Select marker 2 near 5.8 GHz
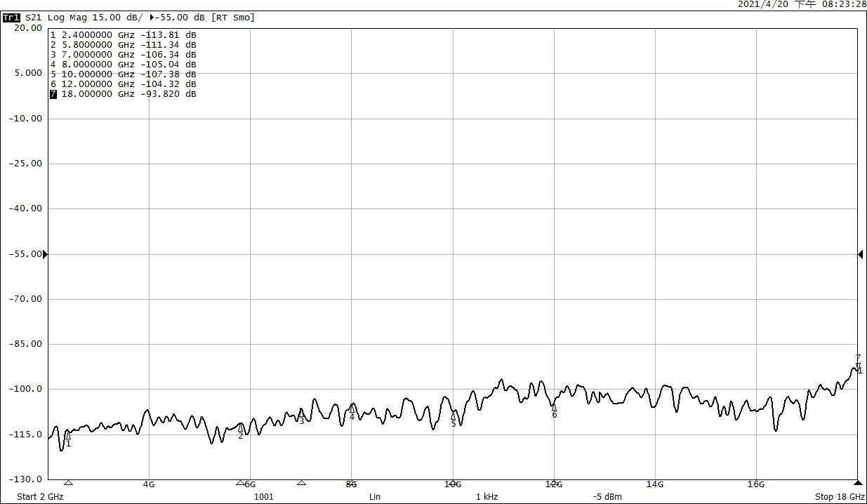Viewport: 867px width, 504px height. click(x=241, y=429)
